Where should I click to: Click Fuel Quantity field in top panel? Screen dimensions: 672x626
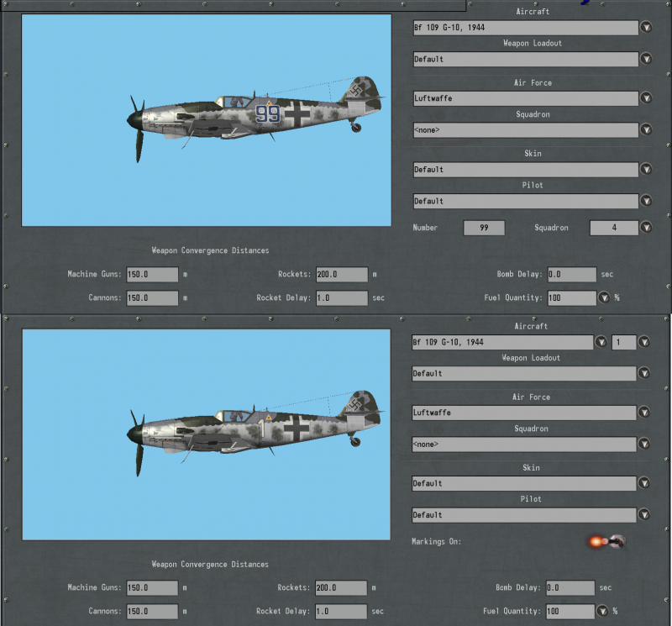pos(572,298)
